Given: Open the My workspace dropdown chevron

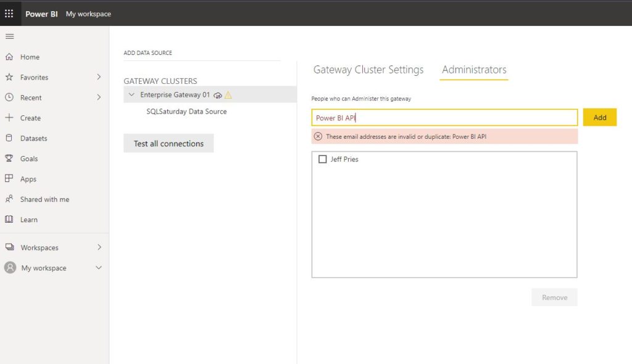Looking at the screenshot, I should click(99, 268).
